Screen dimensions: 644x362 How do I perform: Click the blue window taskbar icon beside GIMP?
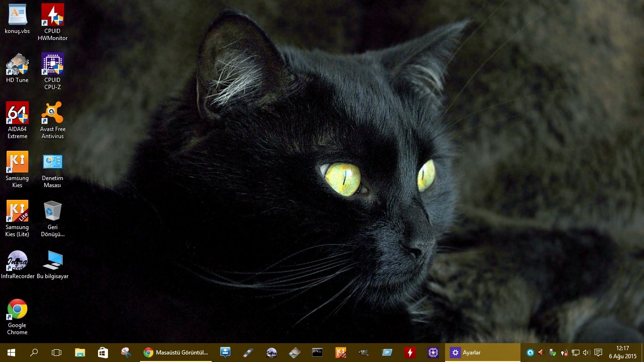(387, 353)
